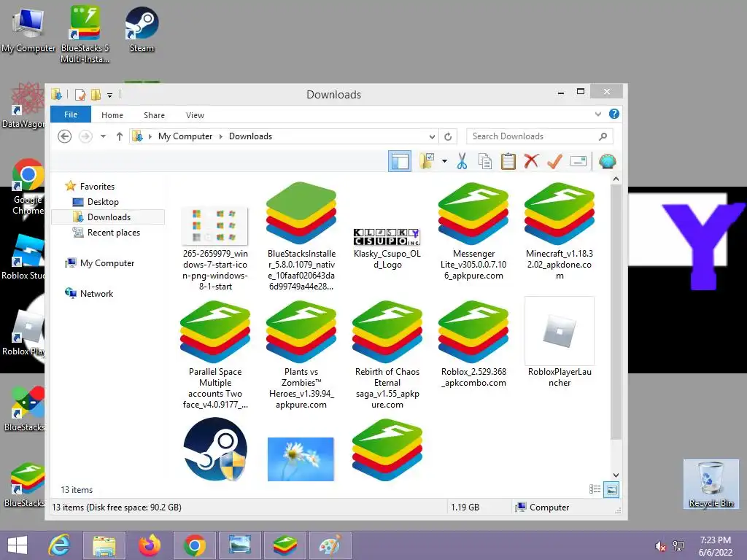Image resolution: width=747 pixels, height=560 pixels.
Task: Open Firefox from the taskbar
Action: (x=149, y=545)
